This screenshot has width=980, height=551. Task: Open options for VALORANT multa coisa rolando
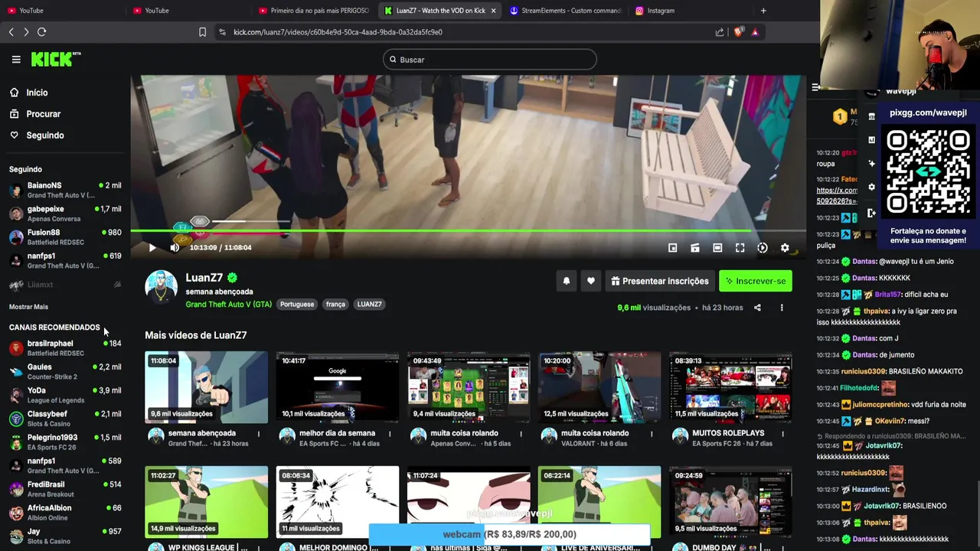pos(652,434)
